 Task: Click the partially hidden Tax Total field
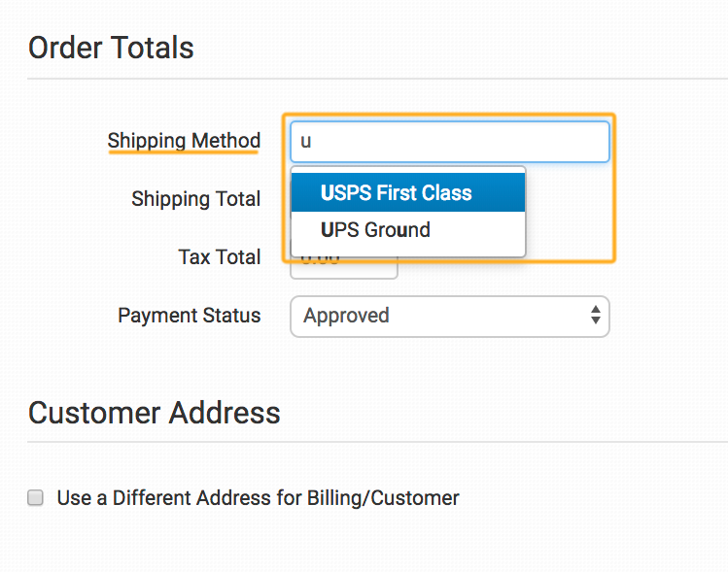345,268
